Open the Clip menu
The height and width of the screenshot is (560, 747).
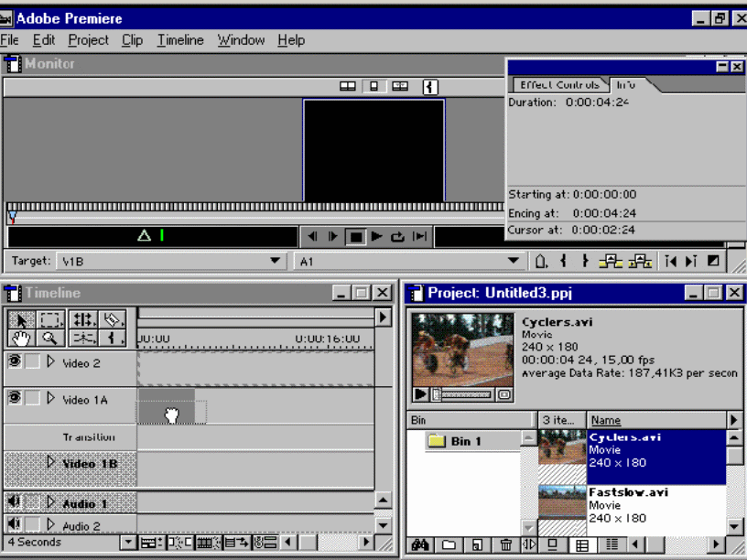132,40
